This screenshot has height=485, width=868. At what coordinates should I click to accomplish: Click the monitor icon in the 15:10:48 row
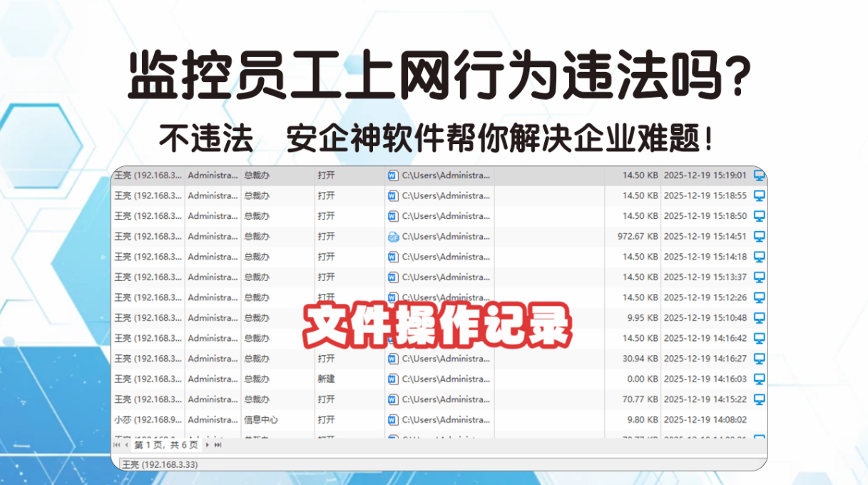tap(759, 317)
